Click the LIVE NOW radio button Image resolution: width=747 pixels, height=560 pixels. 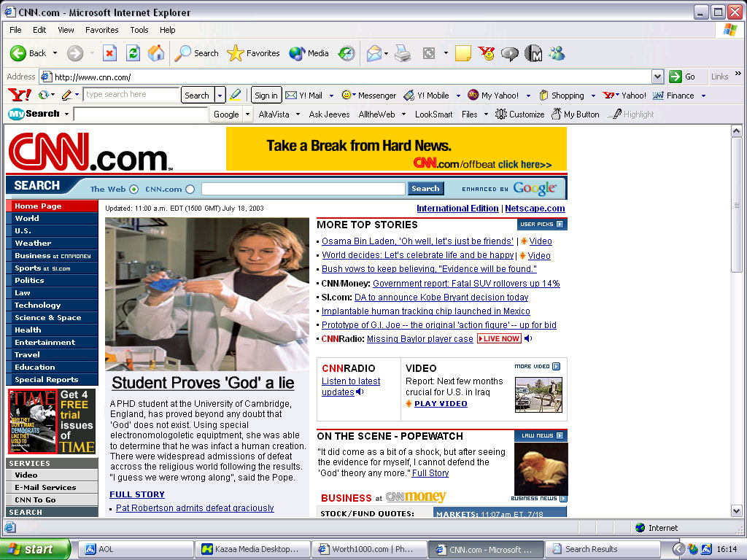pos(499,338)
